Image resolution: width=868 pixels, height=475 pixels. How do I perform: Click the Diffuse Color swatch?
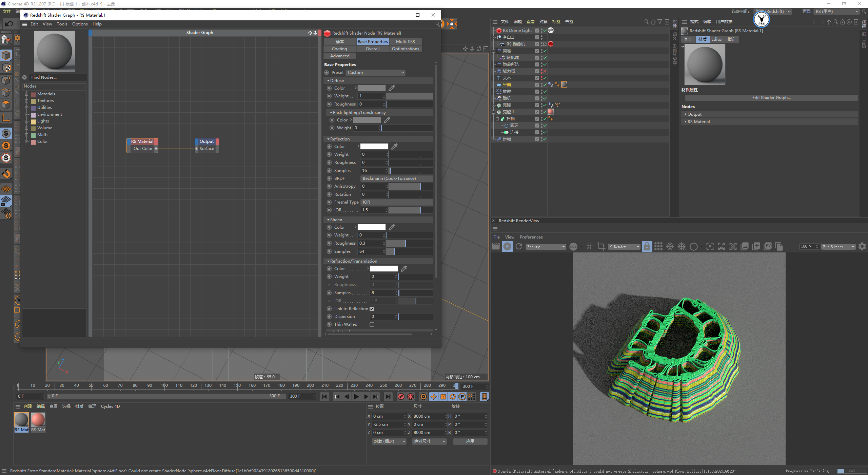[x=372, y=88]
